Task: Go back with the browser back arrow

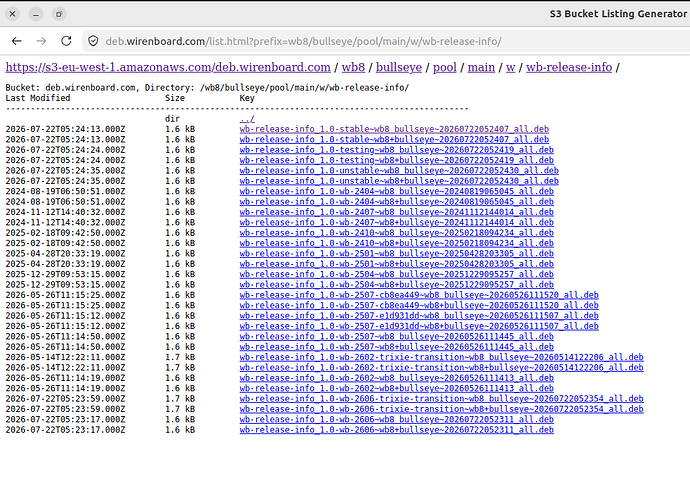Action: click(x=17, y=41)
